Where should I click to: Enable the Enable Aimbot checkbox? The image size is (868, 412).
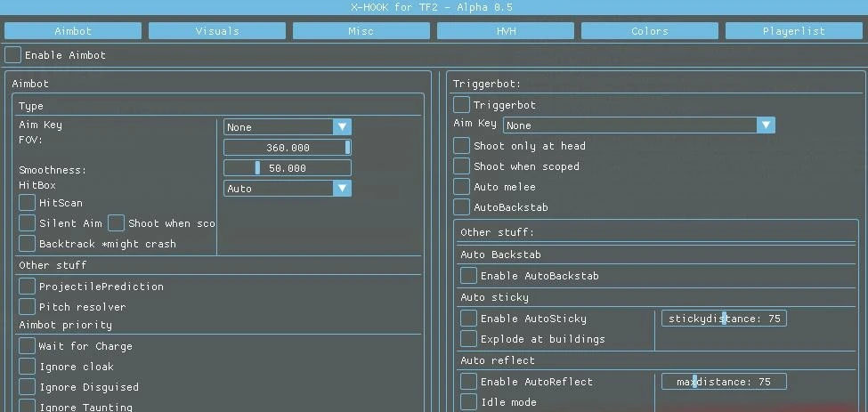(x=13, y=55)
